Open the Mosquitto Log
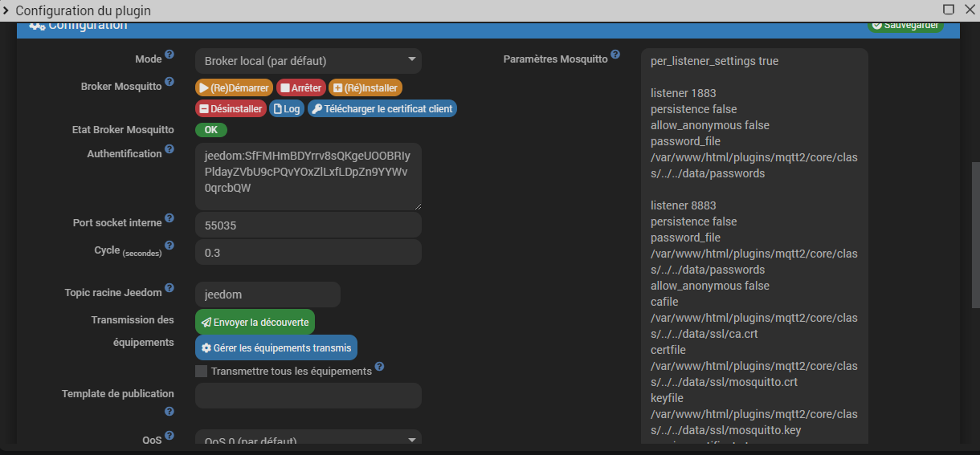The width and height of the screenshot is (980, 455). 287,108
